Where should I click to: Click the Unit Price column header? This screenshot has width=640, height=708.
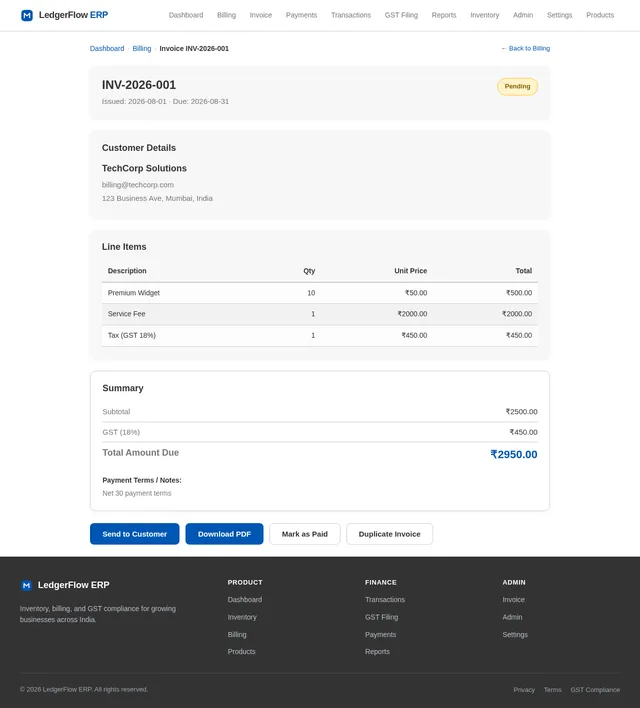(411, 271)
